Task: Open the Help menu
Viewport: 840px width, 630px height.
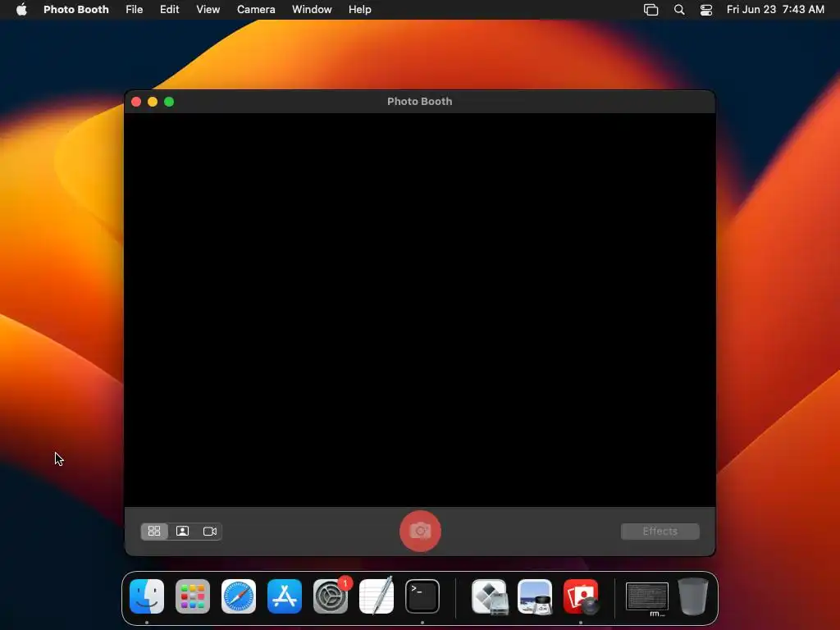Action: 360,10
